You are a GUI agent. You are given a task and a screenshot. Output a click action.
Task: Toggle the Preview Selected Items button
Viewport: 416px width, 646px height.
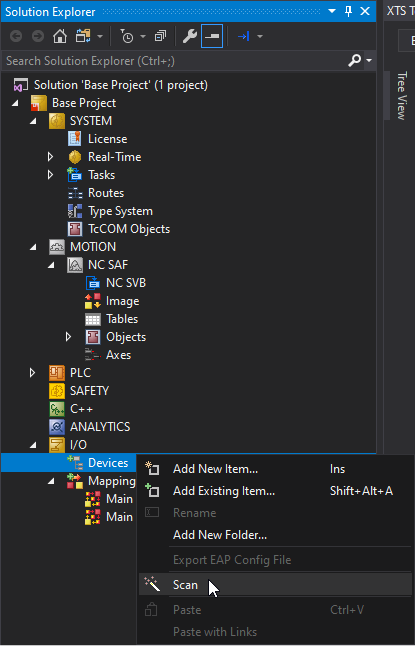pos(212,36)
